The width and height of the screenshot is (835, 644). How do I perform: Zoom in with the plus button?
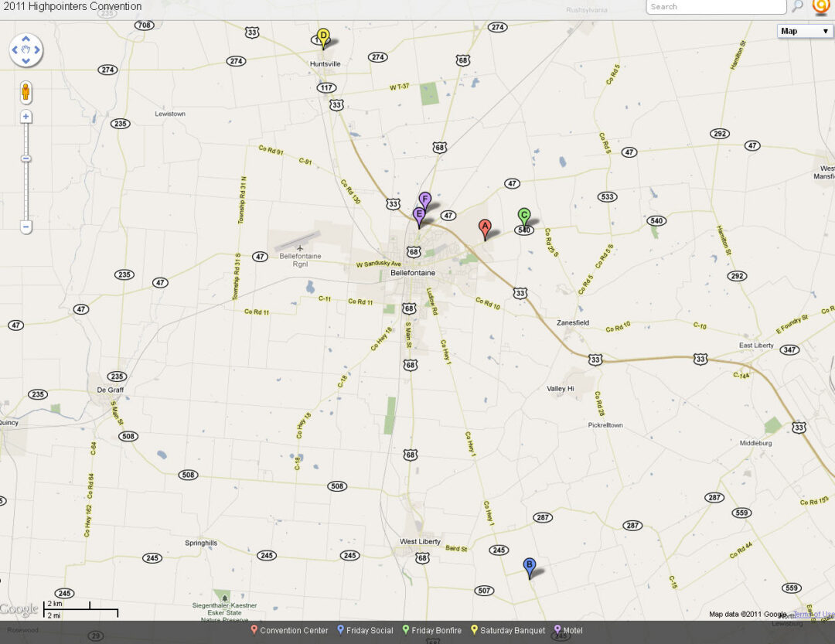click(26, 117)
